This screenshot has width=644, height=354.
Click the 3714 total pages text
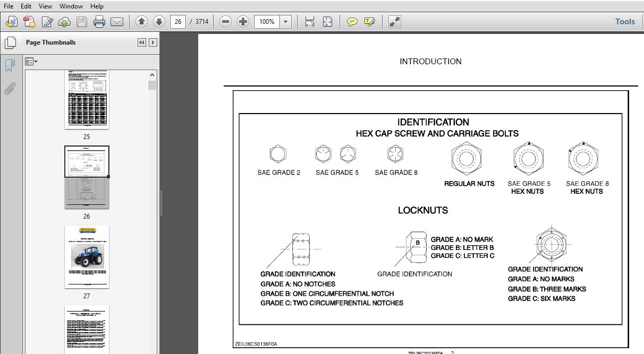click(x=202, y=22)
